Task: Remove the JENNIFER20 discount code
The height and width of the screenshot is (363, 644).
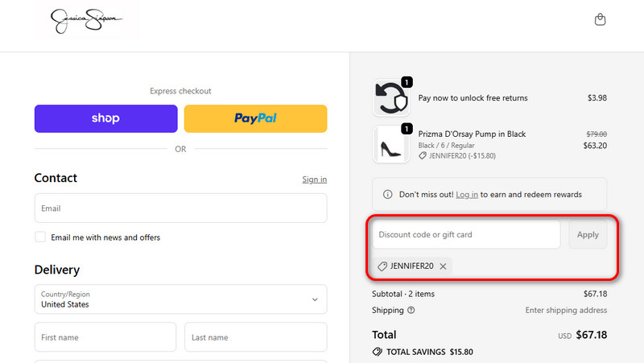Action: 444,266
